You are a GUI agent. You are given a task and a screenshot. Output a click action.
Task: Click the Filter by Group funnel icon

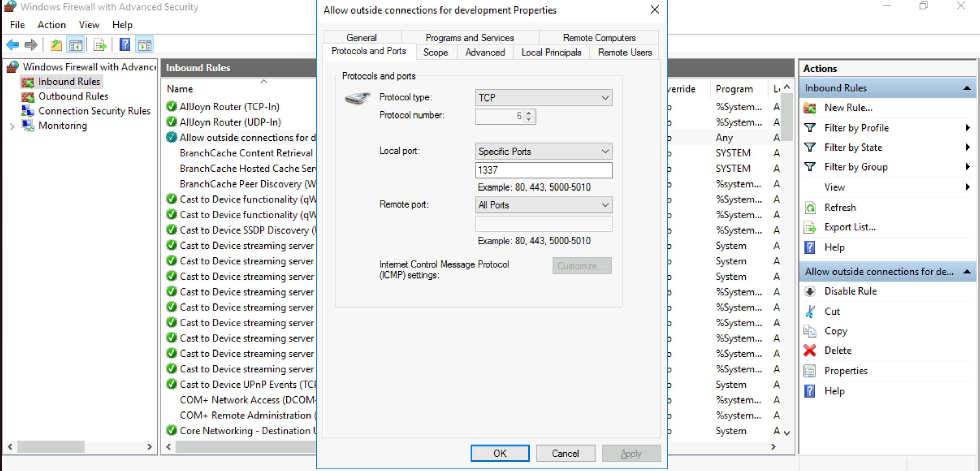810,167
